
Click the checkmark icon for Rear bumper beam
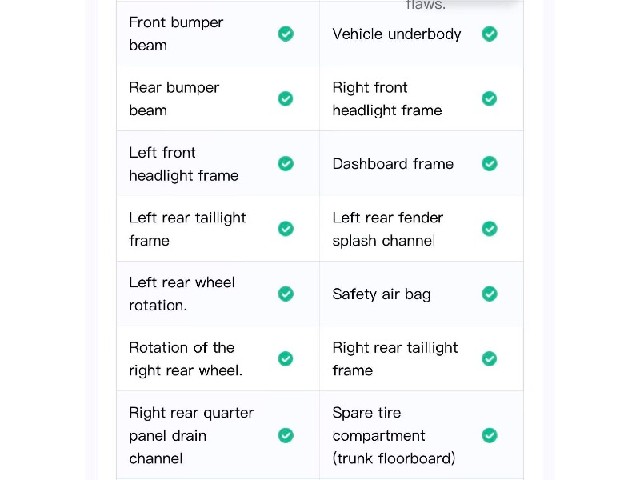[x=286, y=99]
